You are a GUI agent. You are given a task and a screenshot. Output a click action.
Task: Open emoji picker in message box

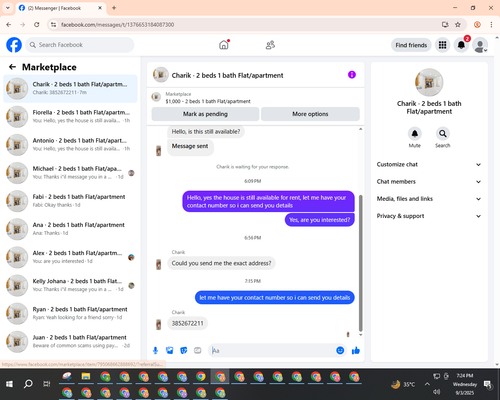(340, 350)
